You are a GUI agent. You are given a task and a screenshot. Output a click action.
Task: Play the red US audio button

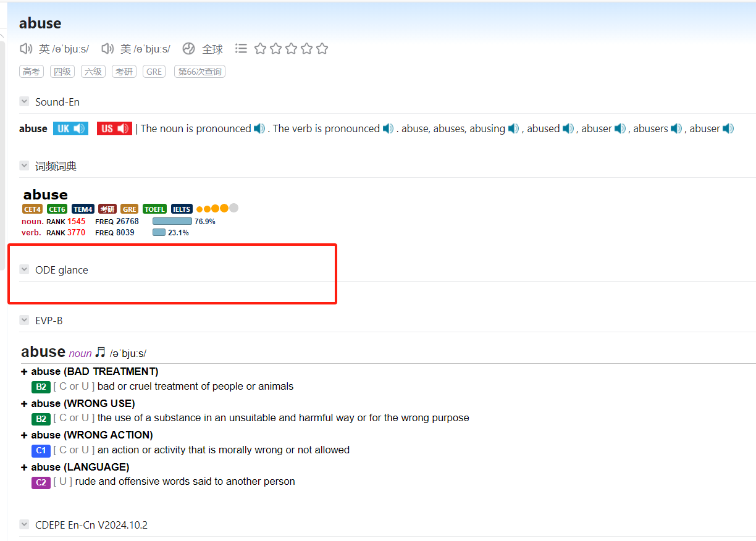(x=114, y=128)
